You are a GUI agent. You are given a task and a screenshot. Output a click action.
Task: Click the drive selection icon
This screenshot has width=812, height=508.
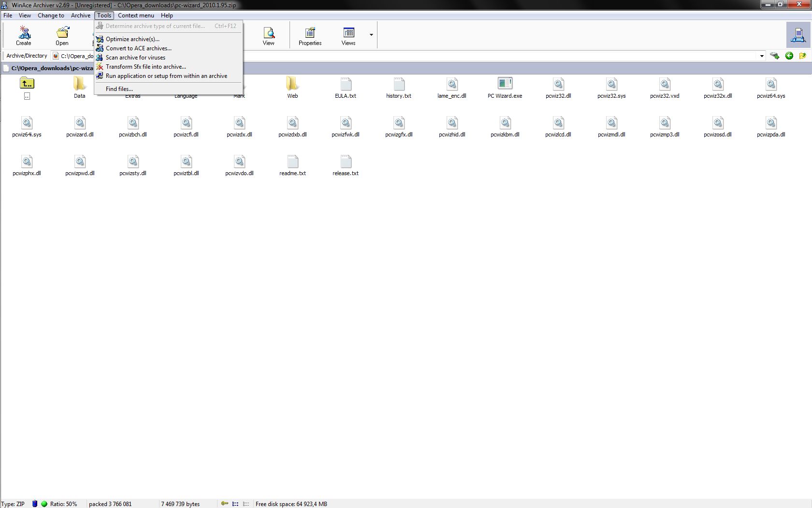click(x=775, y=56)
